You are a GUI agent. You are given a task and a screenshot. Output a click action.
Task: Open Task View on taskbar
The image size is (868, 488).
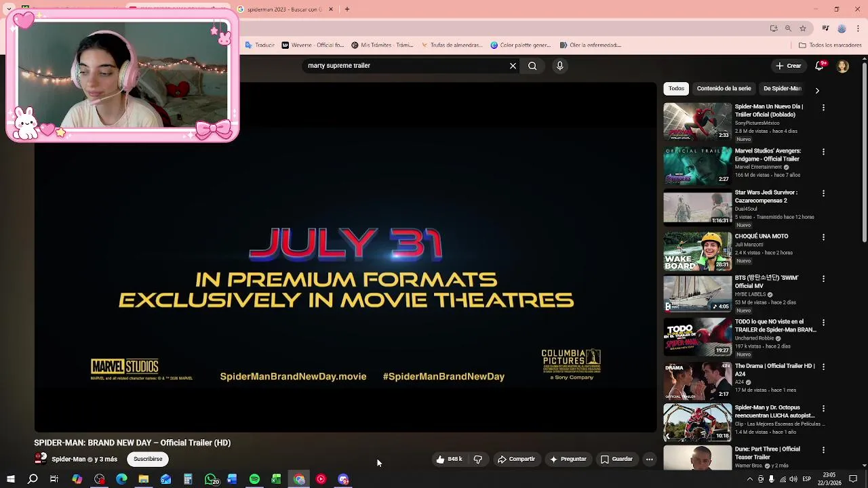click(x=54, y=479)
